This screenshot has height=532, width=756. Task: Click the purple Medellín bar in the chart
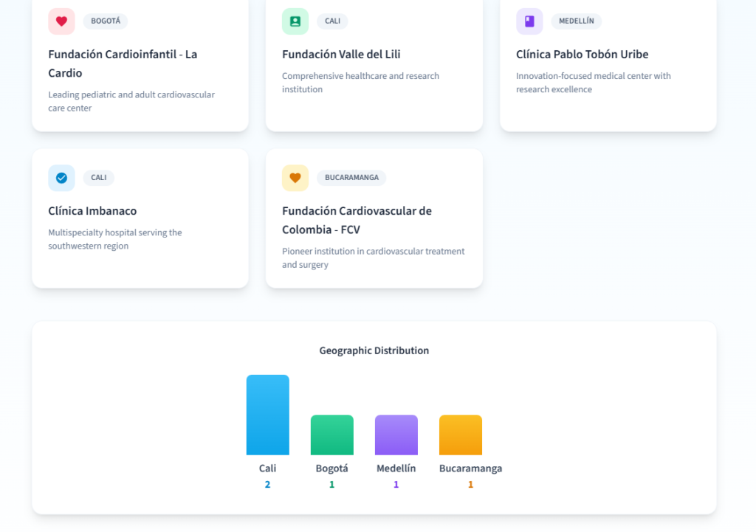[x=396, y=435]
